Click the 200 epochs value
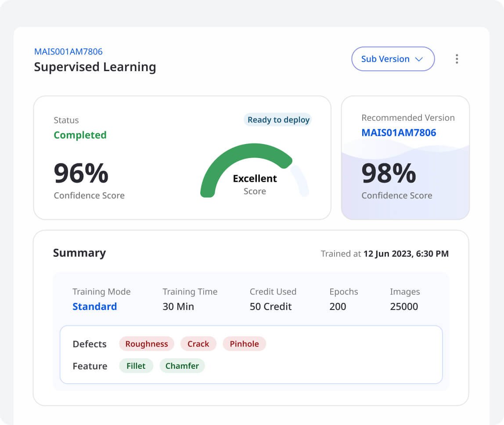Image resolution: width=504 pixels, height=425 pixels. (338, 306)
